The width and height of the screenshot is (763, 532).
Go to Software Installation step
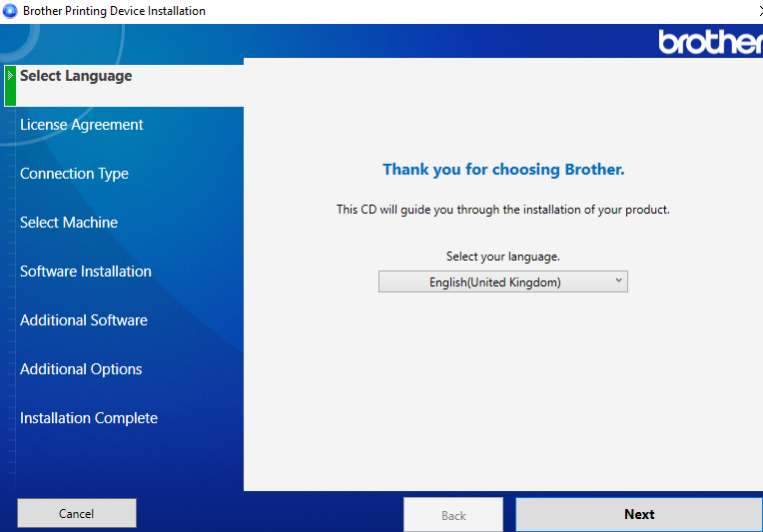86,271
